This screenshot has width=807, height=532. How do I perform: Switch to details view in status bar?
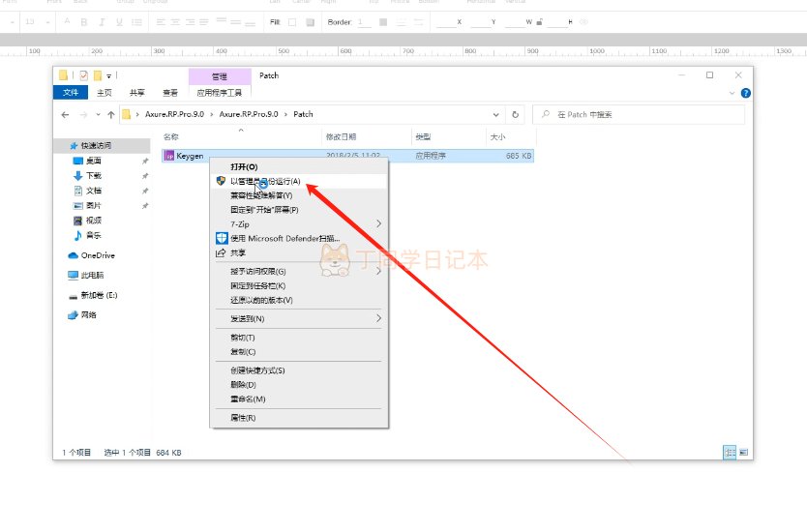pos(730,452)
